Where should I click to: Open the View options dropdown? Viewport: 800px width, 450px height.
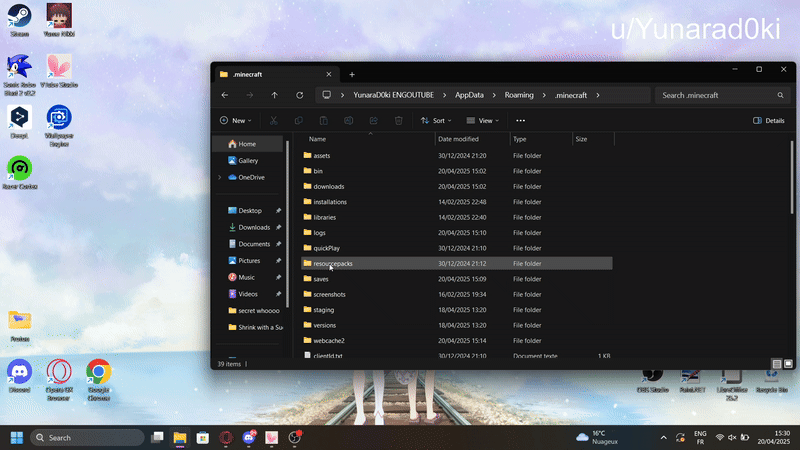pos(484,120)
